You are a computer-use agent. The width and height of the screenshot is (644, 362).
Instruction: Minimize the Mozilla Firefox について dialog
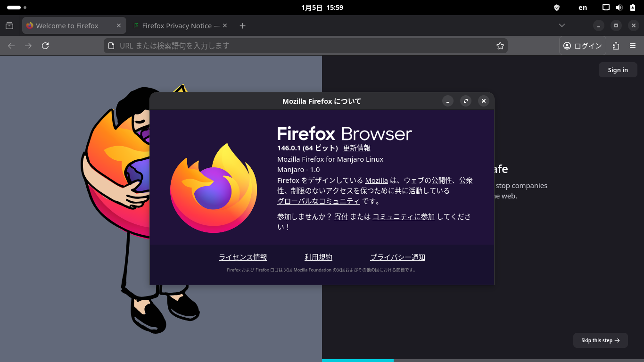click(x=448, y=101)
